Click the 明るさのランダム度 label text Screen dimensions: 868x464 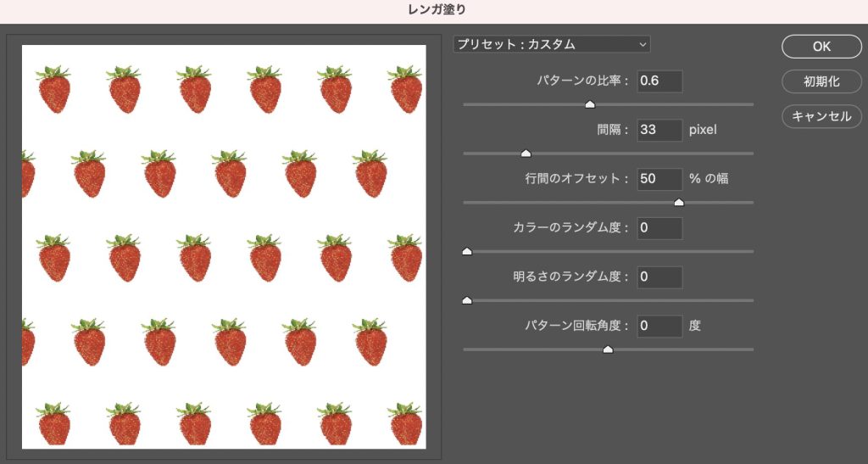pos(571,277)
